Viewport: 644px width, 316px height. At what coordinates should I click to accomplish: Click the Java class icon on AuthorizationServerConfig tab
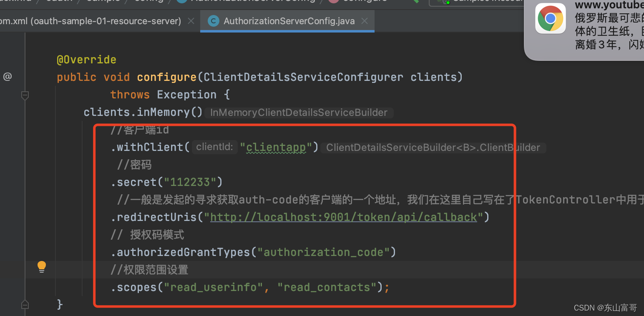point(214,21)
